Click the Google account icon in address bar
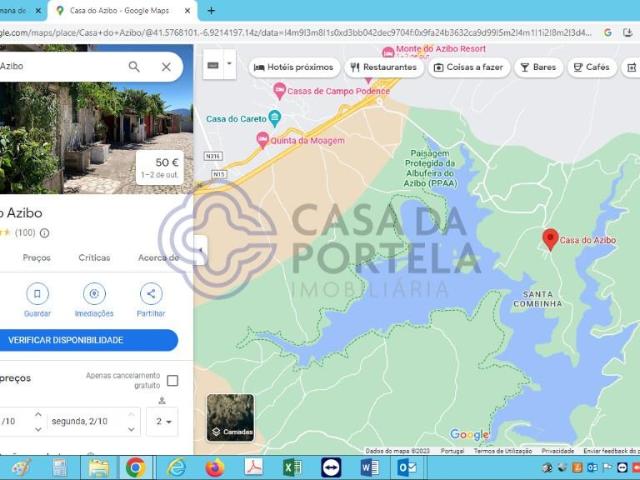The width and height of the screenshot is (640, 480). click(608, 33)
